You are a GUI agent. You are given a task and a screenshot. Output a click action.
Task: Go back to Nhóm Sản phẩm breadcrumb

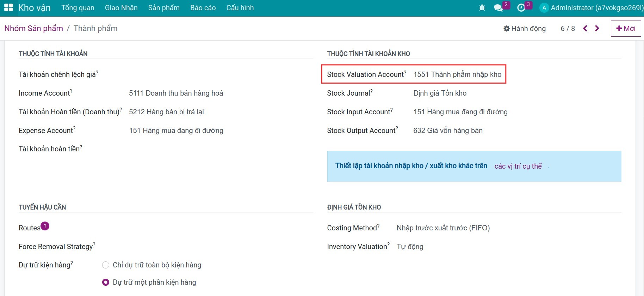pos(34,28)
